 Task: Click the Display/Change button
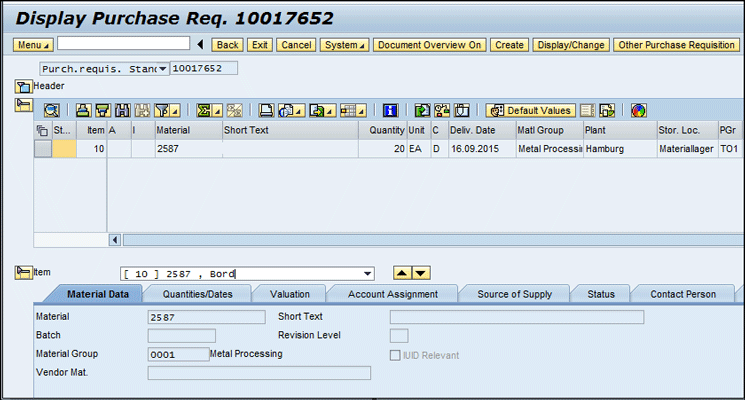(570, 45)
